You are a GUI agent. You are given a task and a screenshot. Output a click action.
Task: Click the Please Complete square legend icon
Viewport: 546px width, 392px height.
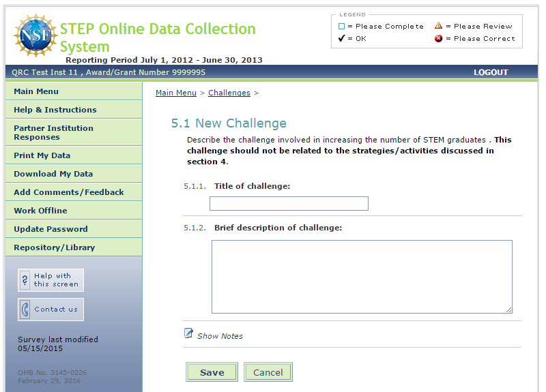[x=342, y=27]
